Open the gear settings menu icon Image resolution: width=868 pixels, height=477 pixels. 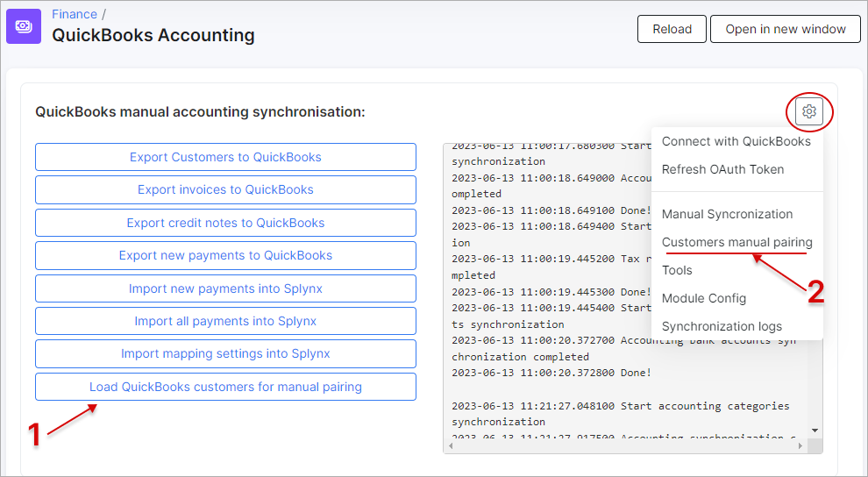pos(808,111)
